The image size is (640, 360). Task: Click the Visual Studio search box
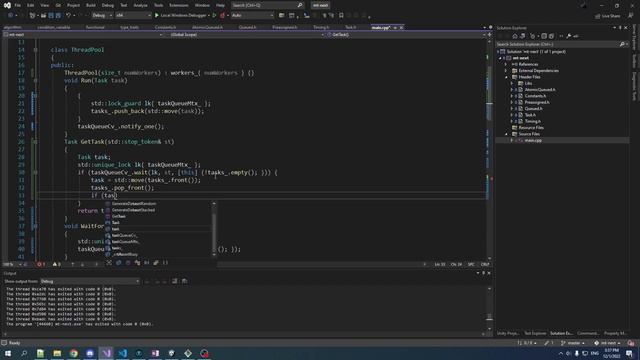point(267,5)
